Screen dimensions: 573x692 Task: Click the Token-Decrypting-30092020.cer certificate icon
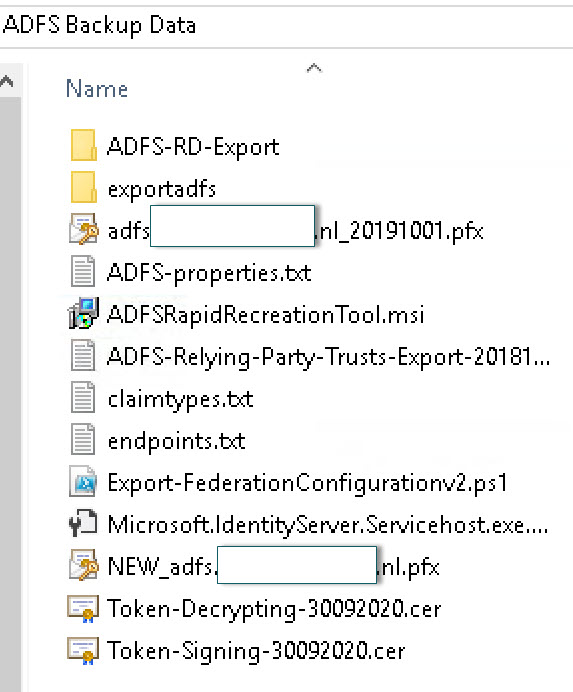coord(83,609)
